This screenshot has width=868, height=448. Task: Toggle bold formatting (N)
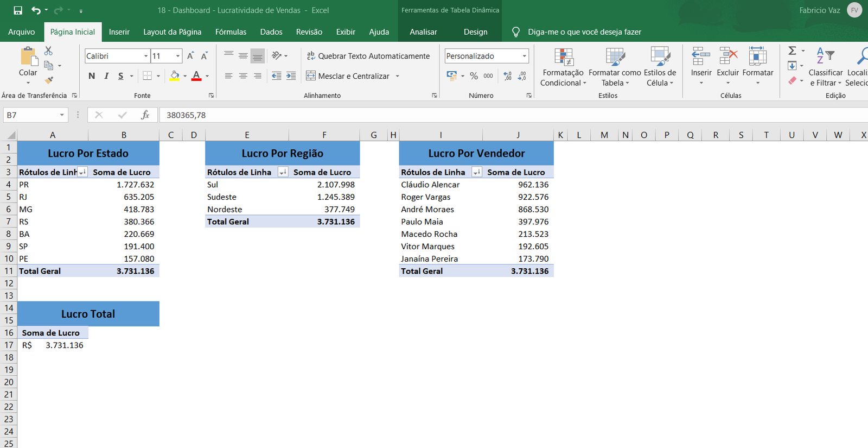click(92, 76)
